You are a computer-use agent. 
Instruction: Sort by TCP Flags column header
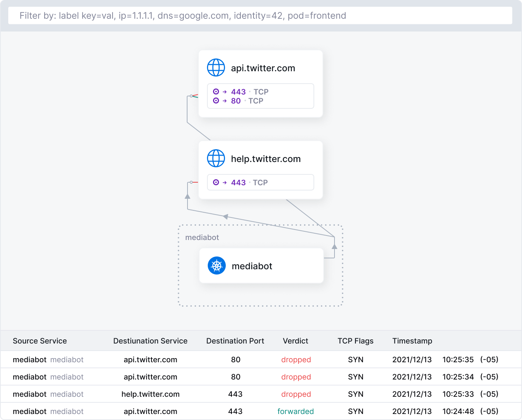tap(355, 341)
